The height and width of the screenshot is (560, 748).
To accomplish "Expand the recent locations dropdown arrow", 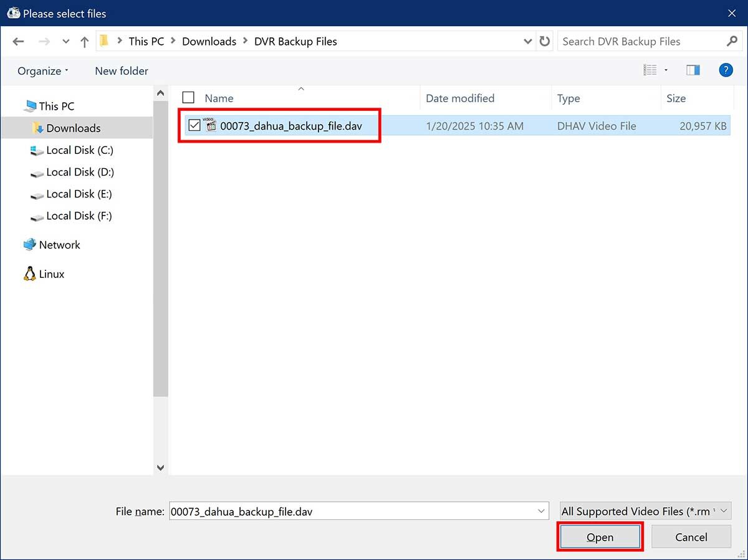I will [66, 42].
